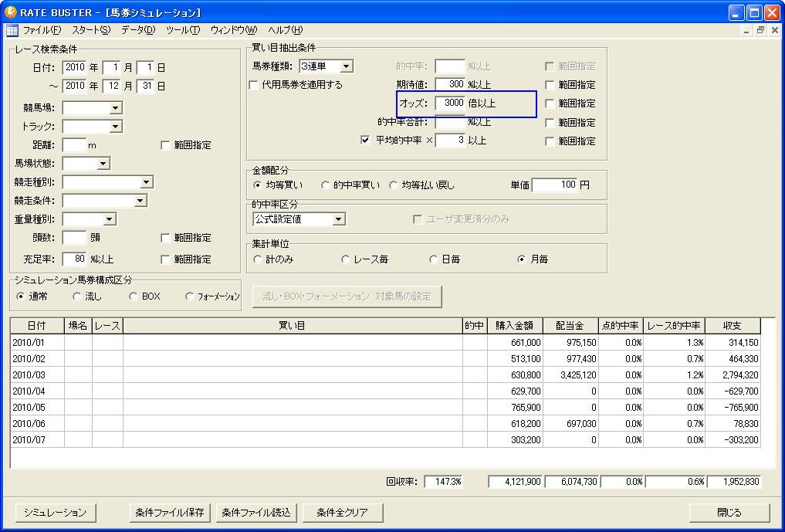Select 的中率買い radio button

[326, 185]
